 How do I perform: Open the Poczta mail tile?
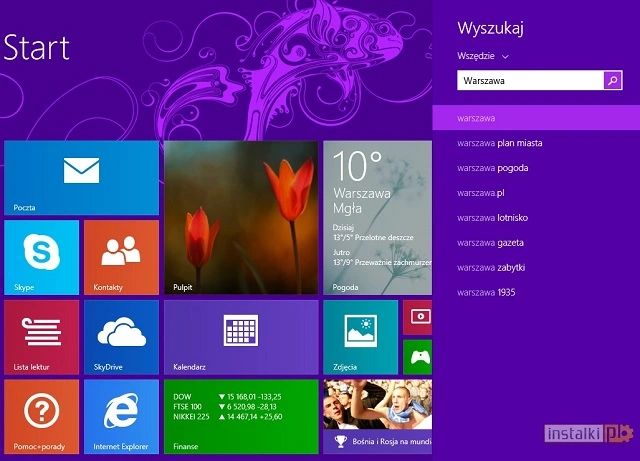click(81, 178)
